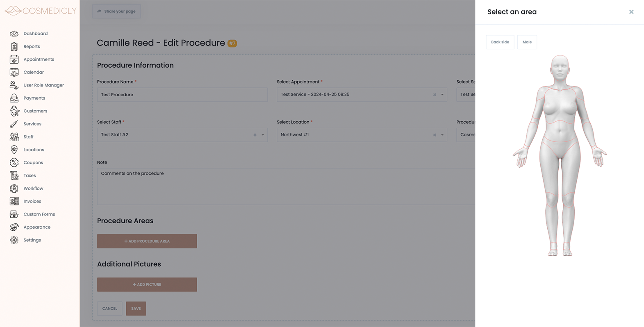Go to Invoices in the sidebar
Image resolution: width=644 pixels, height=327 pixels.
[x=32, y=201]
